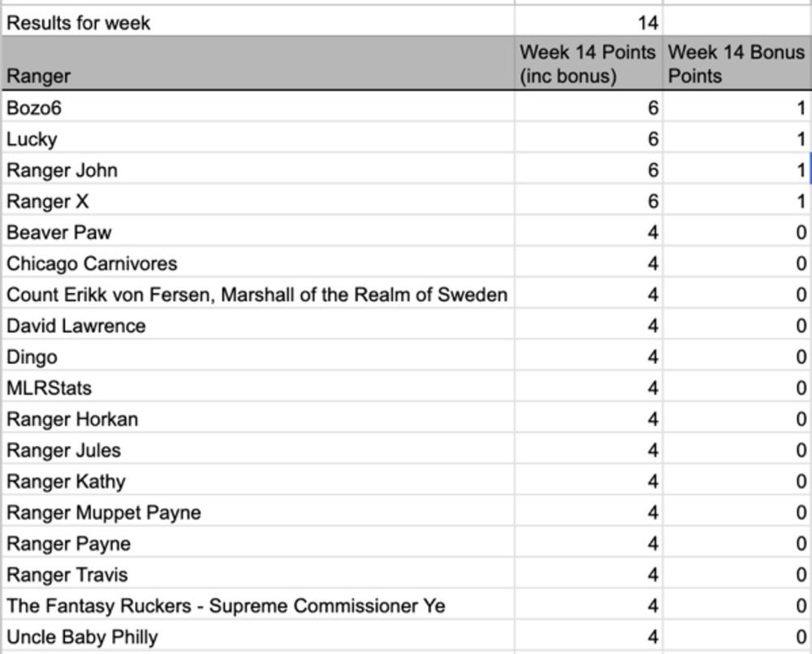Select the Ranger X name cell
This screenshot has width=812, height=654.
[x=258, y=201]
